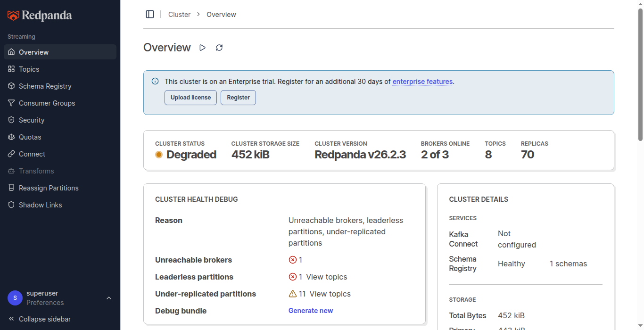644x330 pixels.
Task: Open the Connect page label
Action: 32,154
